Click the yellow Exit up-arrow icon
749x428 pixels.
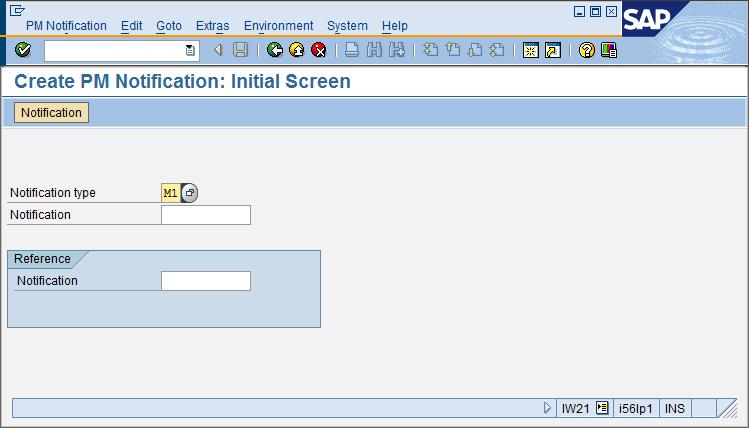pyautogui.click(x=297, y=50)
